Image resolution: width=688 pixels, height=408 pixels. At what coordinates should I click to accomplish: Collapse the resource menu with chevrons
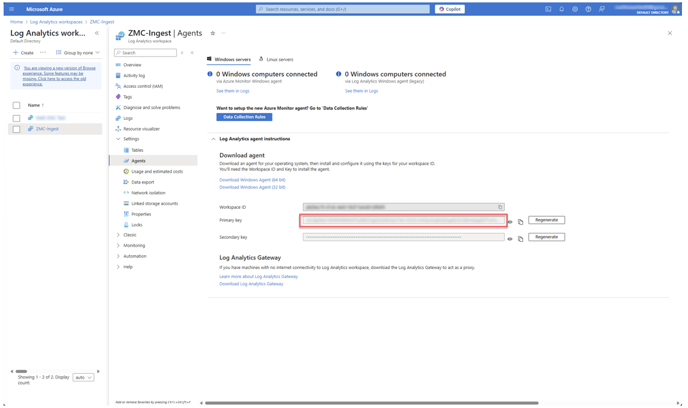pyautogui.click(x=192, y=53)
